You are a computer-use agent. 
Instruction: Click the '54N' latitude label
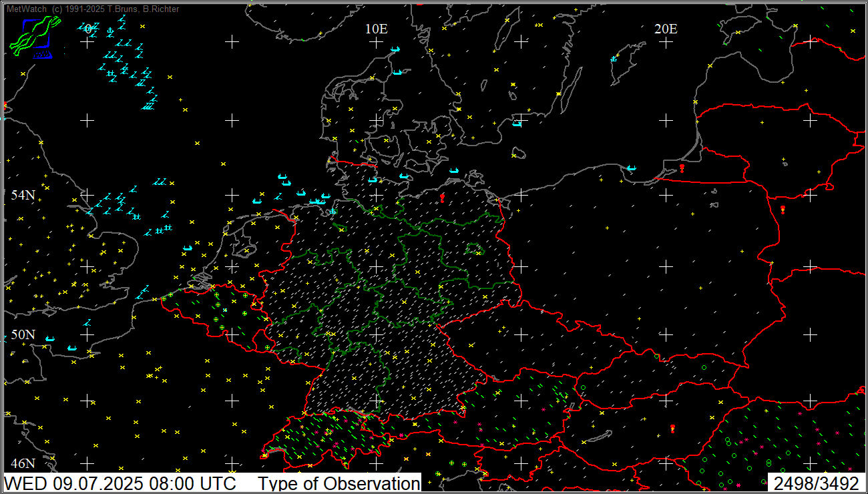pyautogui.click(x=23, y=196)
